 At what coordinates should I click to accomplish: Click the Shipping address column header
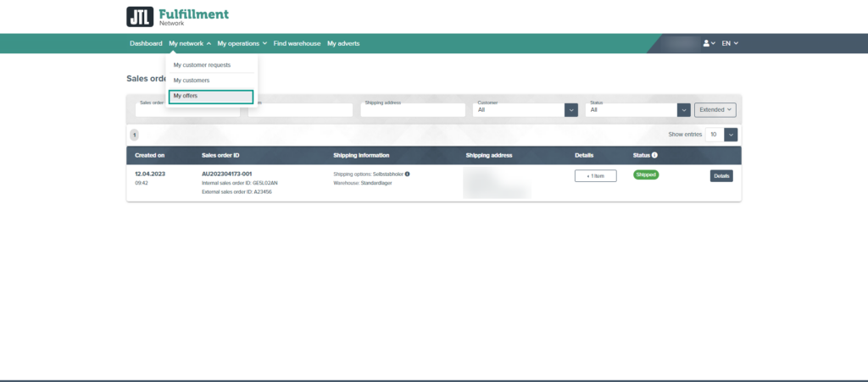click(x=489, y=155)
